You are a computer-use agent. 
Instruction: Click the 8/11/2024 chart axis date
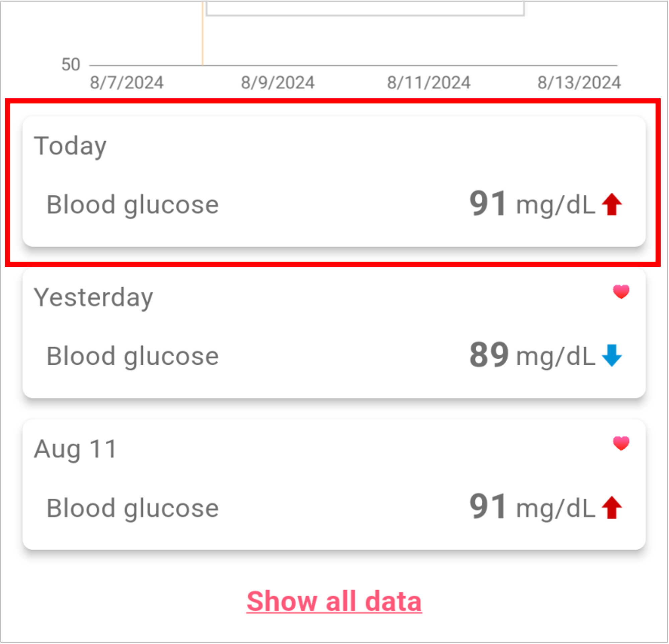(429, 83)
